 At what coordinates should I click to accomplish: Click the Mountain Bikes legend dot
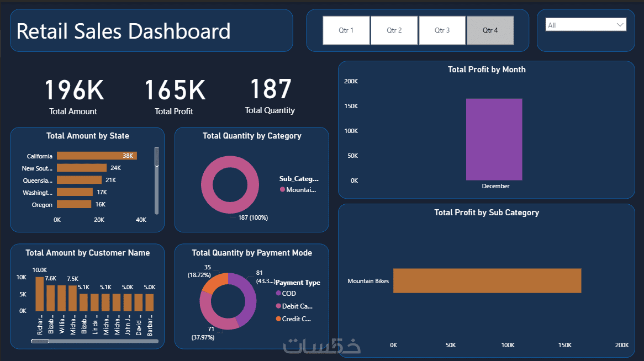(x=283, y=189)
